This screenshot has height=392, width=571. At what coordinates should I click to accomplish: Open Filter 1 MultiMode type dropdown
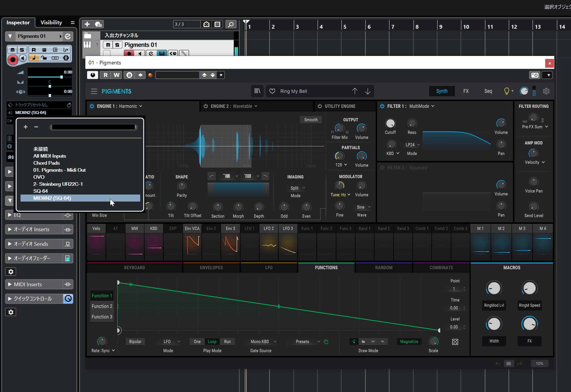click(422, 106)
